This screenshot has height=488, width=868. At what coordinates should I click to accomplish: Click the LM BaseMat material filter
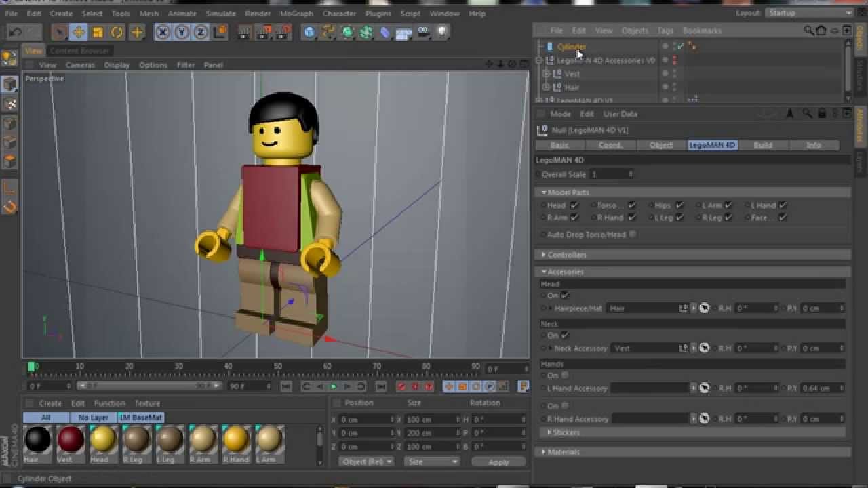click(x=141, y=418)
